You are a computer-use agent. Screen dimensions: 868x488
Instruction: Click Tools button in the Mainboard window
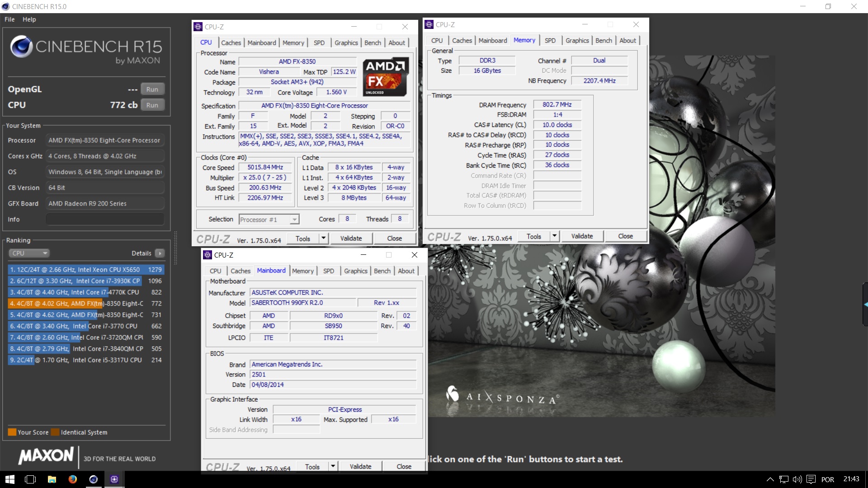click(x=312, y=466)
